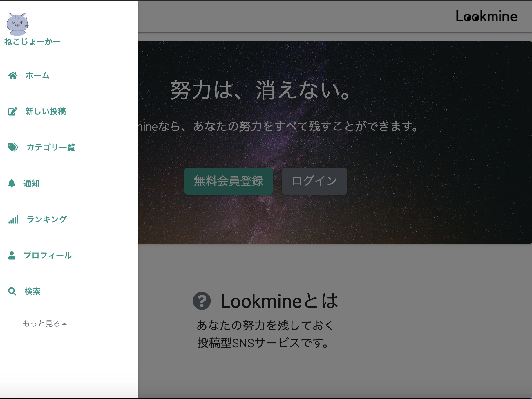Click the ログイン button

(314, 181)
